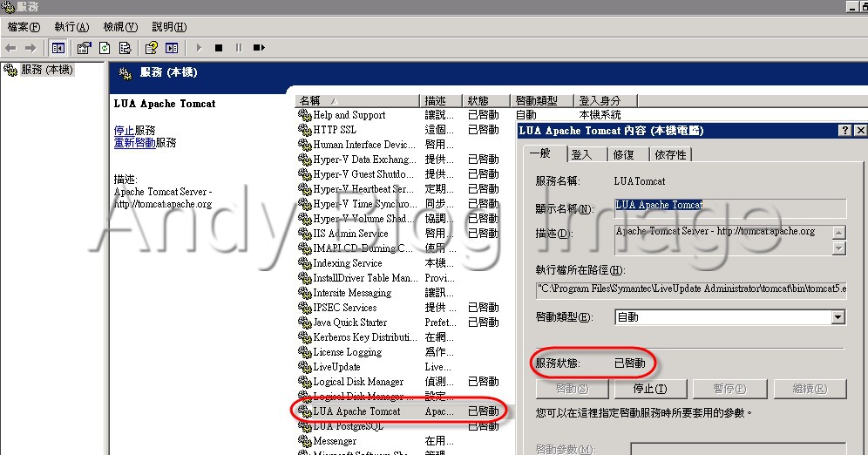
Task: Click the IIS Admin Service gear icon
Action: pos(304,233)
